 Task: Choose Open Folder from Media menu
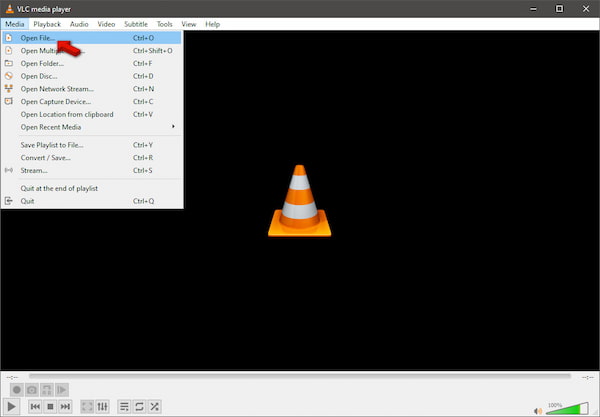(92, 64)
